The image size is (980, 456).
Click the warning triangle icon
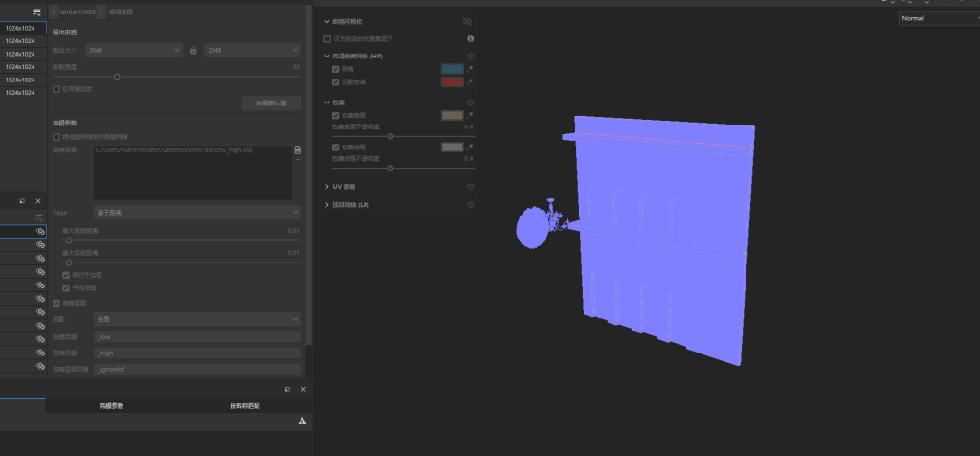click(x=302, y=421)
